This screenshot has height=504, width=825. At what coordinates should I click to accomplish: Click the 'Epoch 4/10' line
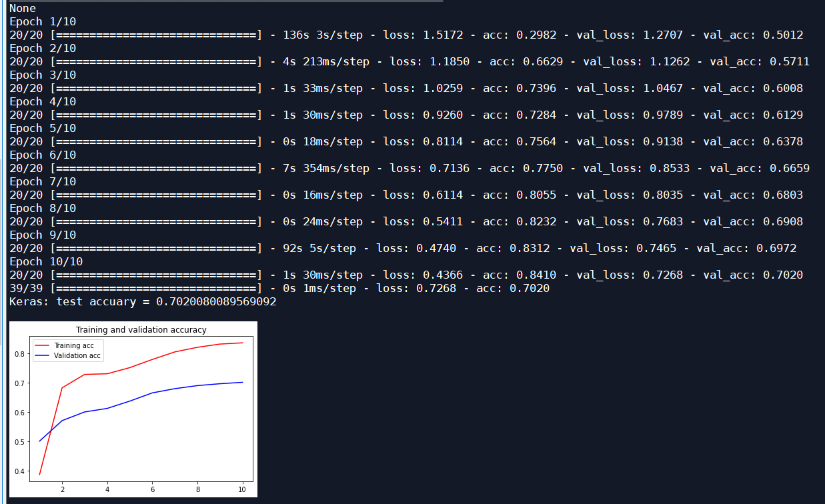[43, 101]
